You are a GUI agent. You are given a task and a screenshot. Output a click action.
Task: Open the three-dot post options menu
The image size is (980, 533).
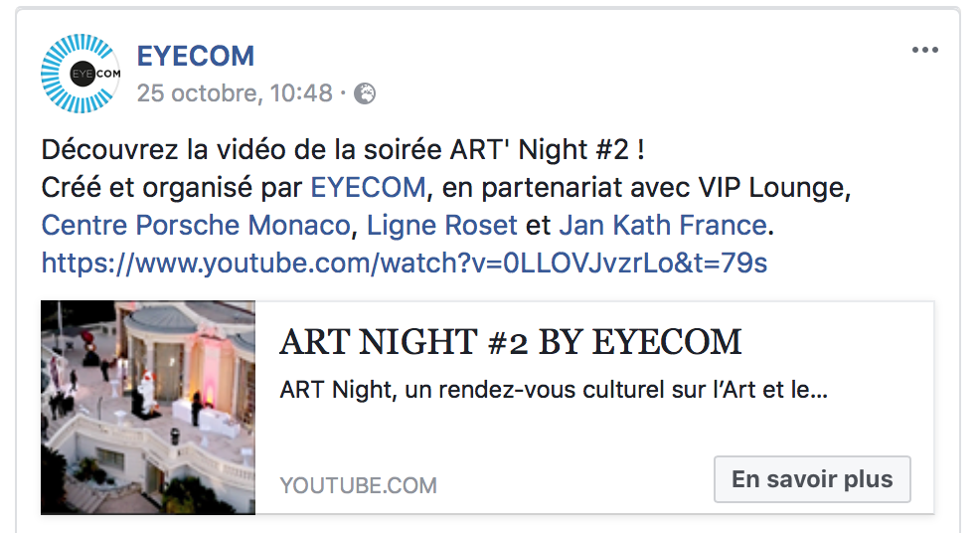click(925, 50)
